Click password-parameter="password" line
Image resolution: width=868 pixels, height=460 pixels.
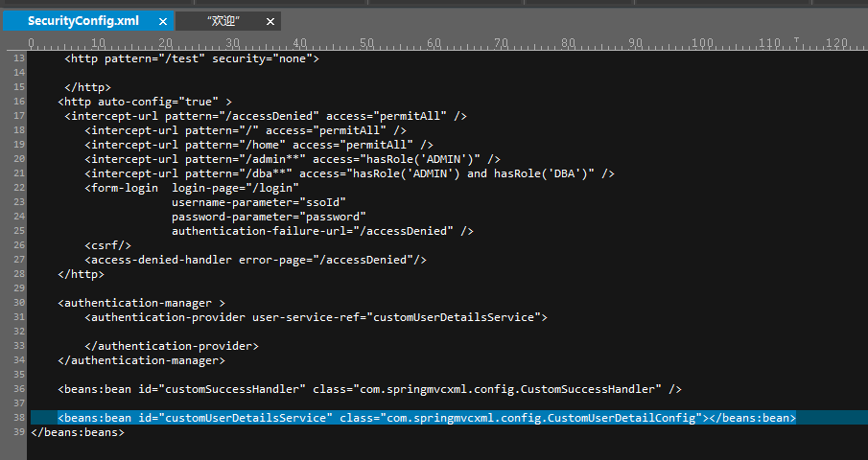269,217
